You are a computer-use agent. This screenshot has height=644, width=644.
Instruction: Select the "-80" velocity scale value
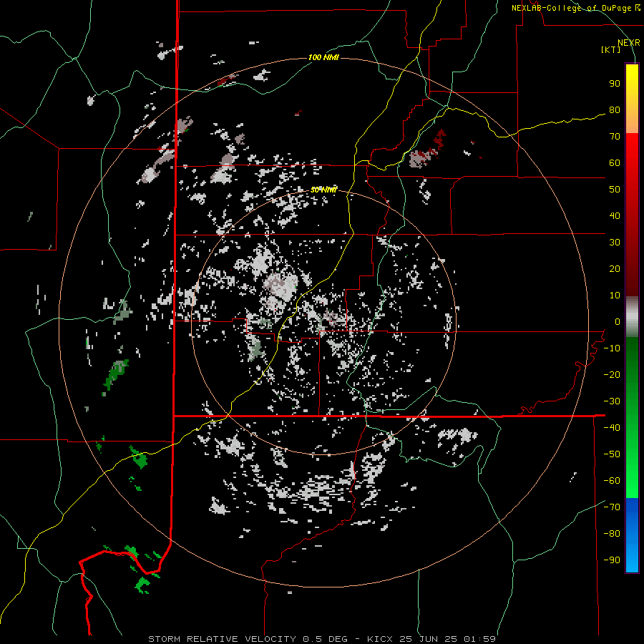612,534
